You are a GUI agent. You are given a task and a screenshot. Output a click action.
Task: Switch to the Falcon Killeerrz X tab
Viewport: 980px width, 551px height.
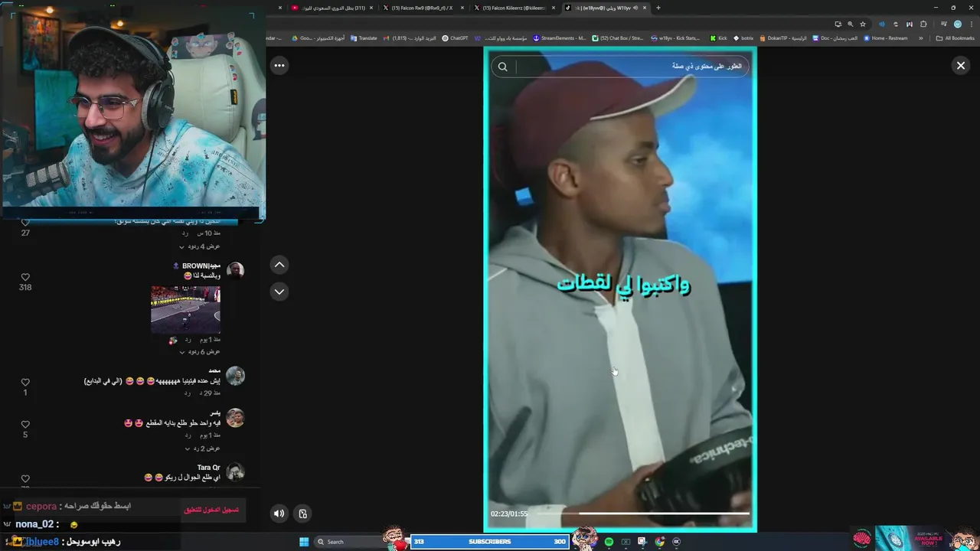pos(514,8)
